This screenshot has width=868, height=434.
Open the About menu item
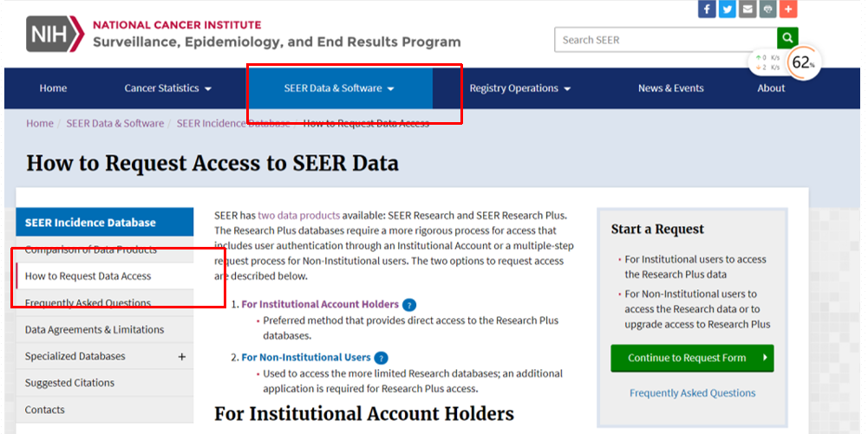(x=771, y=88)
